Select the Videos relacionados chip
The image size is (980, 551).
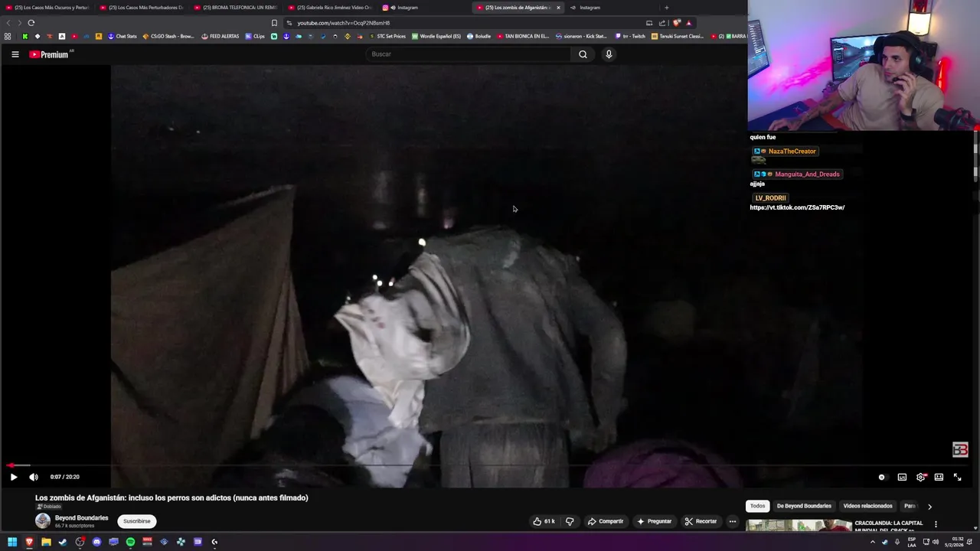click(867, 506)
